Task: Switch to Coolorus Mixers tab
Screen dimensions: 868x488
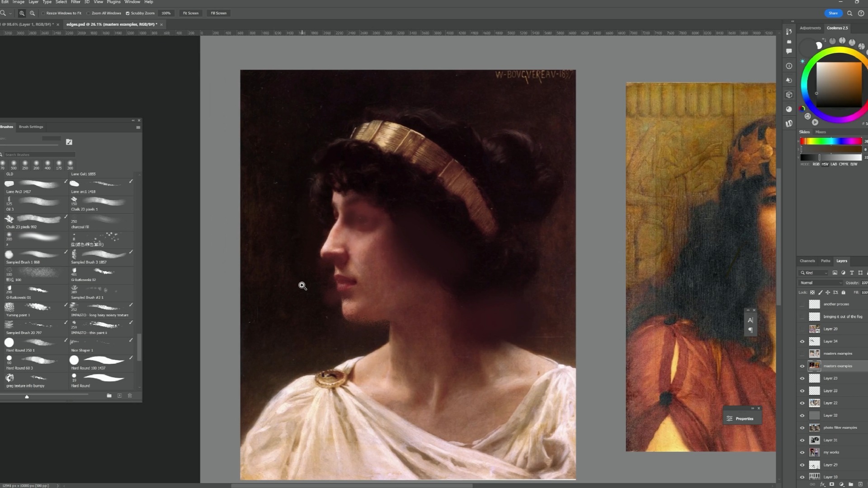Action: pyautogui.click(x=821, y=132)
